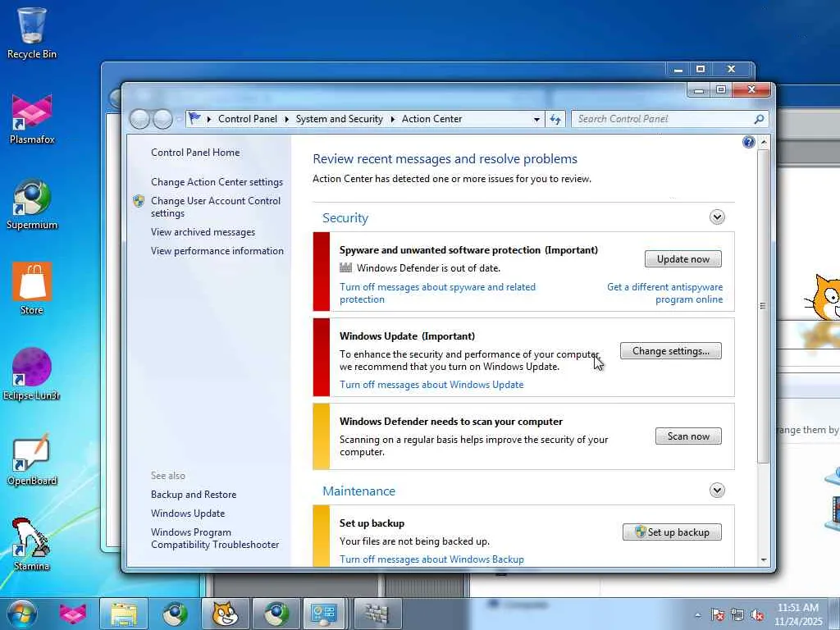Image resolution: width=840 pixels, height=630 pixels.
Task: Click the Action Center vertical scrollbar thumb
Action: (764, 306)
